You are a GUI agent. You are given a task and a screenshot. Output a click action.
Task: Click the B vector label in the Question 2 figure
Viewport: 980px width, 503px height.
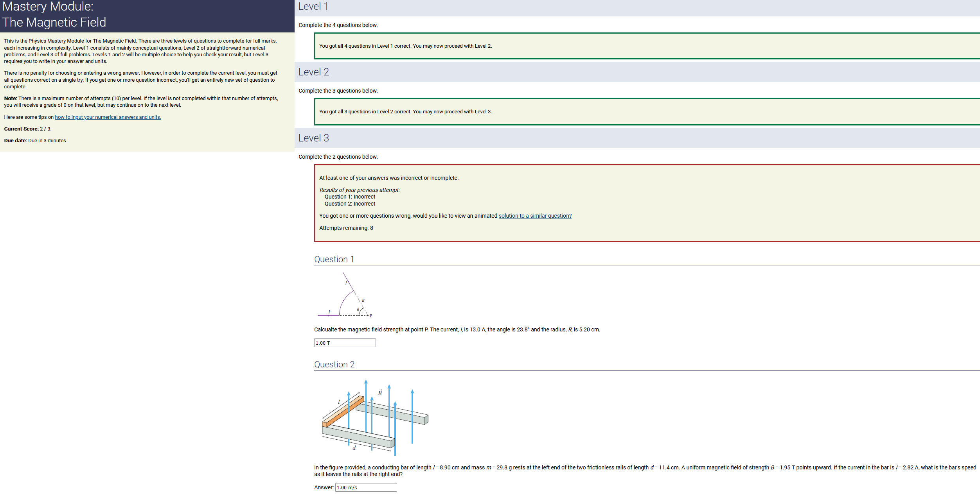coord(379,392)
